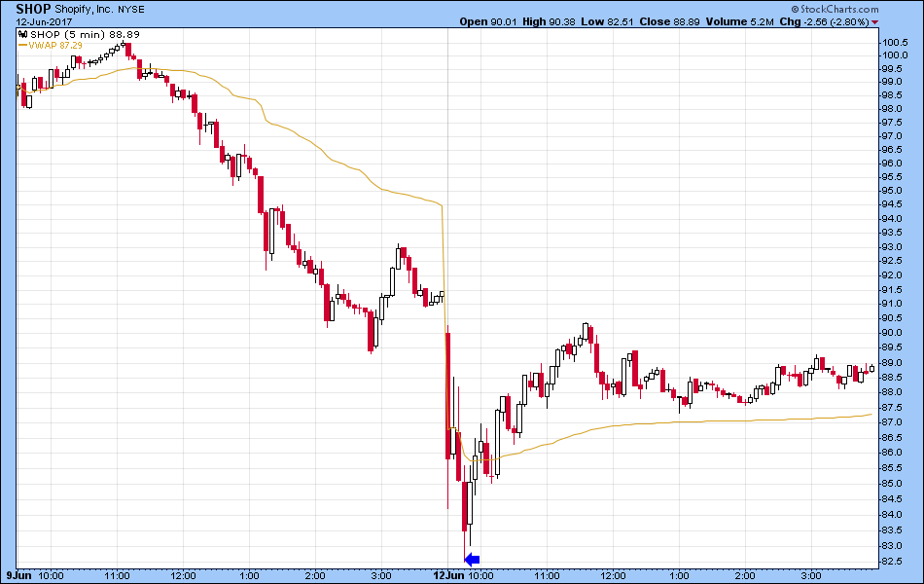Image resolution: width=924 pixels, height=584 pixels.
Task: Click the 91.0 price axis label
Action: click(892, 304)
